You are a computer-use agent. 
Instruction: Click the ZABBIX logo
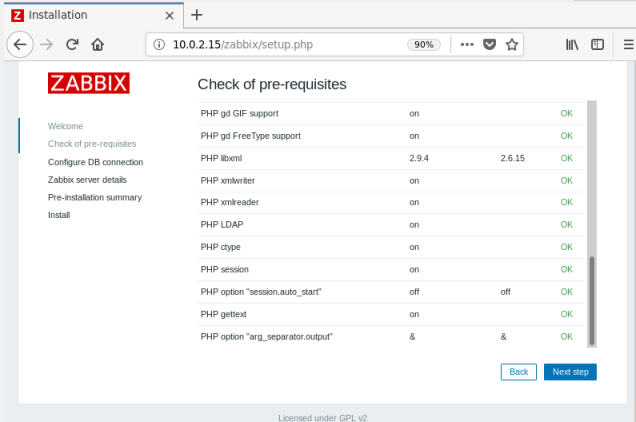88,83
